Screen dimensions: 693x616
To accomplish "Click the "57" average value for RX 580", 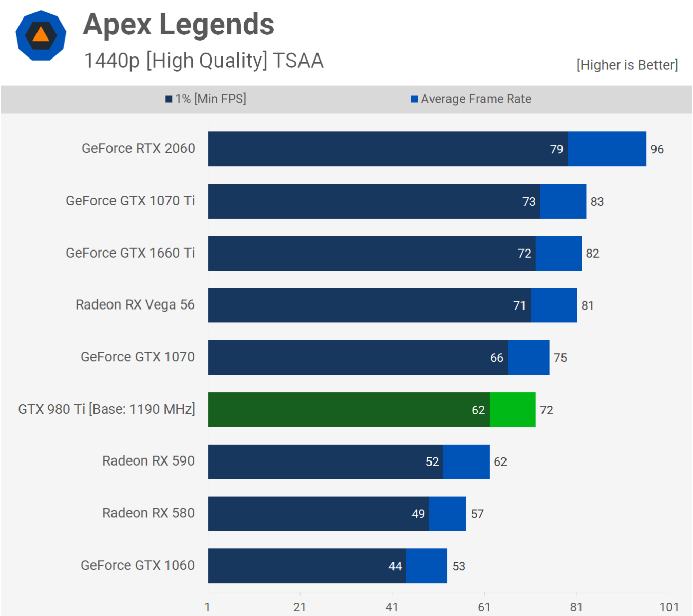I will (x=477, y=514).
